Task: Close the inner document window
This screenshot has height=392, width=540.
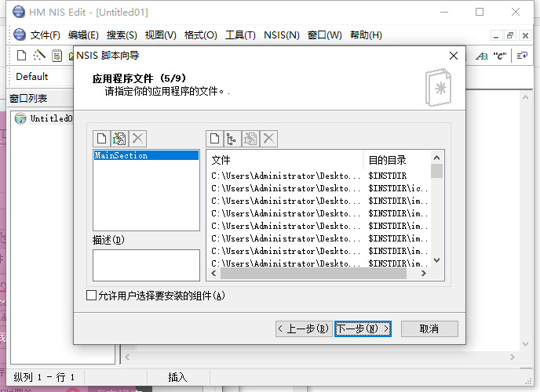Action: coord(525,35)
